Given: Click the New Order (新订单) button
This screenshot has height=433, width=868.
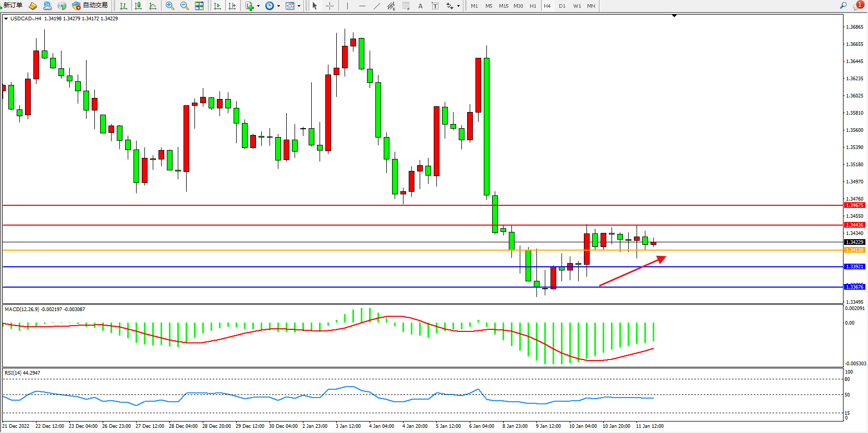Looking at the screenshot, I should [x=13, y=6].
